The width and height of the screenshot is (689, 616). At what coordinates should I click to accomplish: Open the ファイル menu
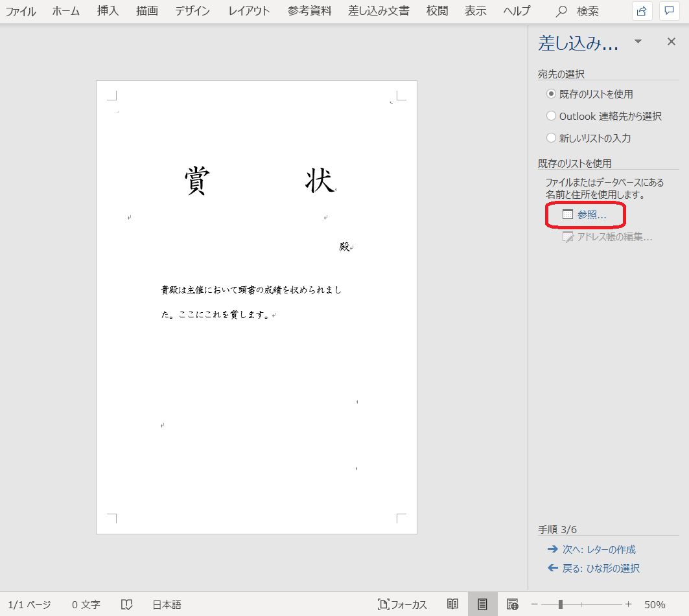click(x=21, y=11)
